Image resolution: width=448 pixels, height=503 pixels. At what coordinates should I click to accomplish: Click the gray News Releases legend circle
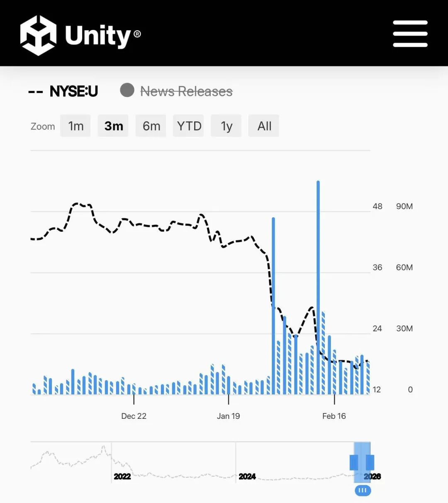tap(127, 90)
